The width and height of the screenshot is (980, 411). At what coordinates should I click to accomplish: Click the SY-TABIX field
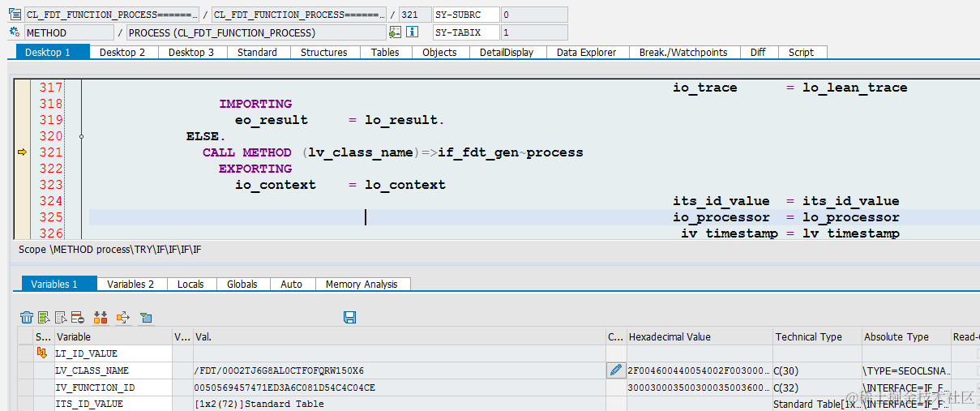[466, 32]
